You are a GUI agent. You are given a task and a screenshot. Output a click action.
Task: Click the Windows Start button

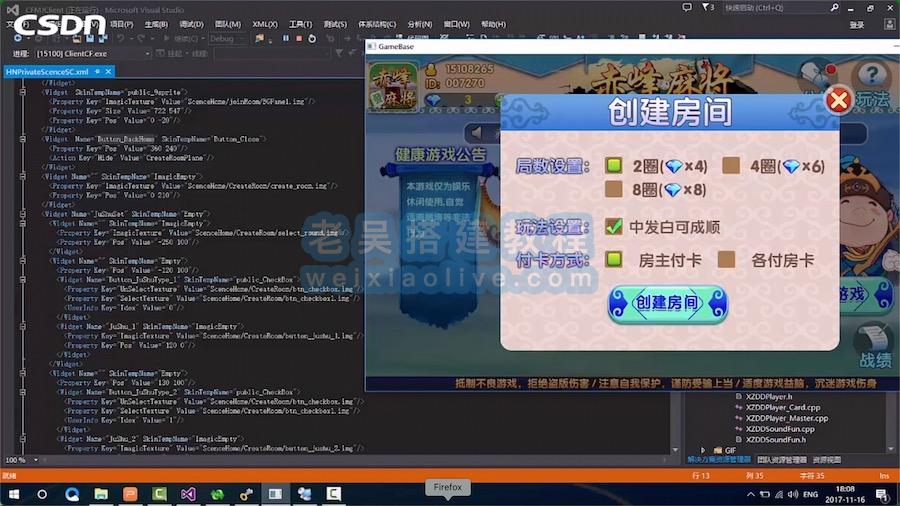click(13, 494)
